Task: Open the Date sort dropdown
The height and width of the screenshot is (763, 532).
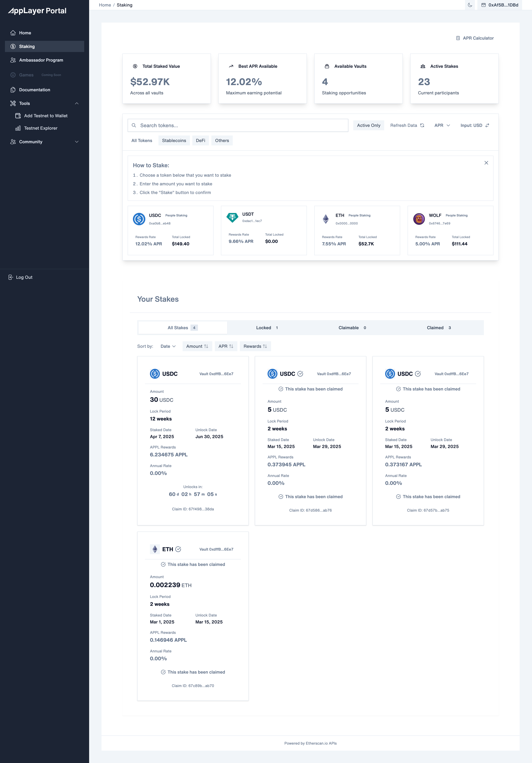Action: point(168,346)
